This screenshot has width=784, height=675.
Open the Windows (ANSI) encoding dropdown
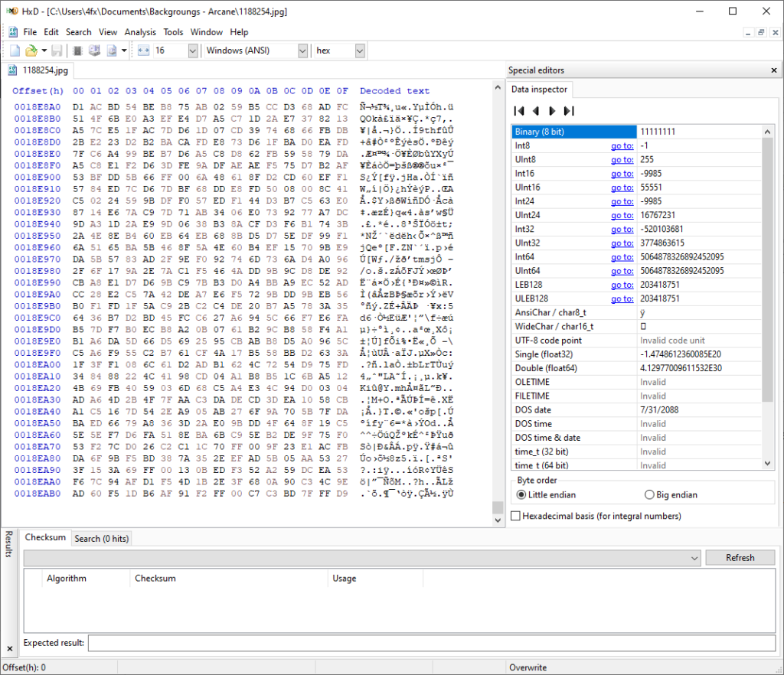[302, 51]
